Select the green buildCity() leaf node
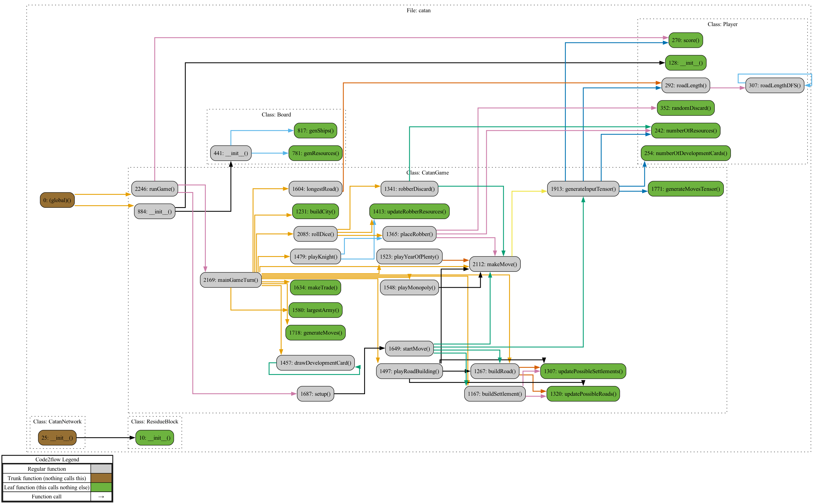The height and width of the screenshot is (504, 816). click(x=315, y=211)
